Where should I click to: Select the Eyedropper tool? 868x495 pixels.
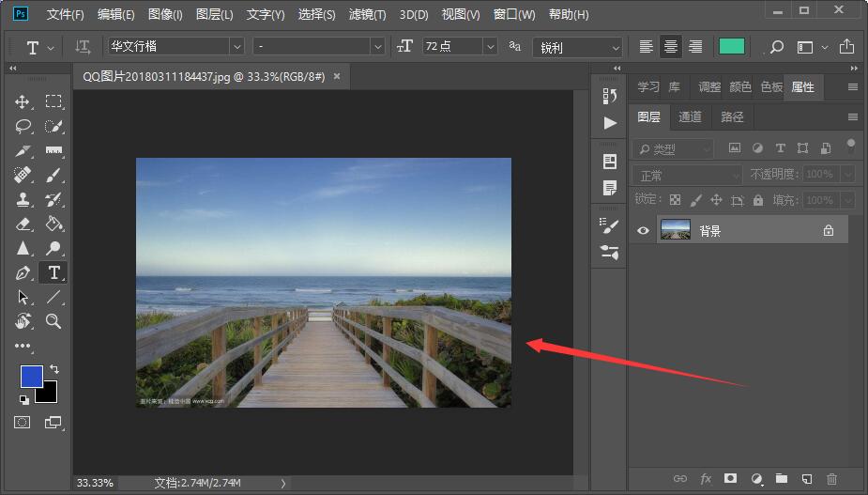point(23,151)
